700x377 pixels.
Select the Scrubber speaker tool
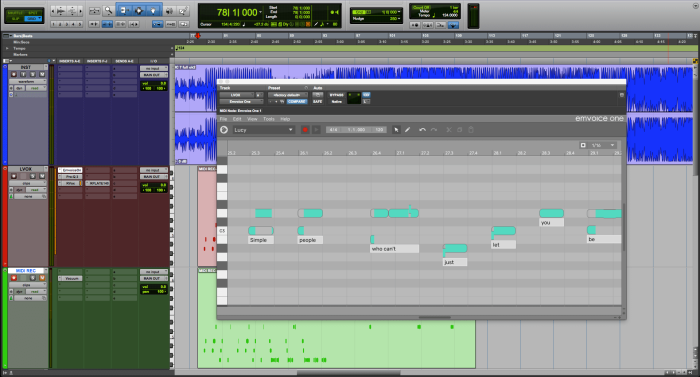pos(170,11)
